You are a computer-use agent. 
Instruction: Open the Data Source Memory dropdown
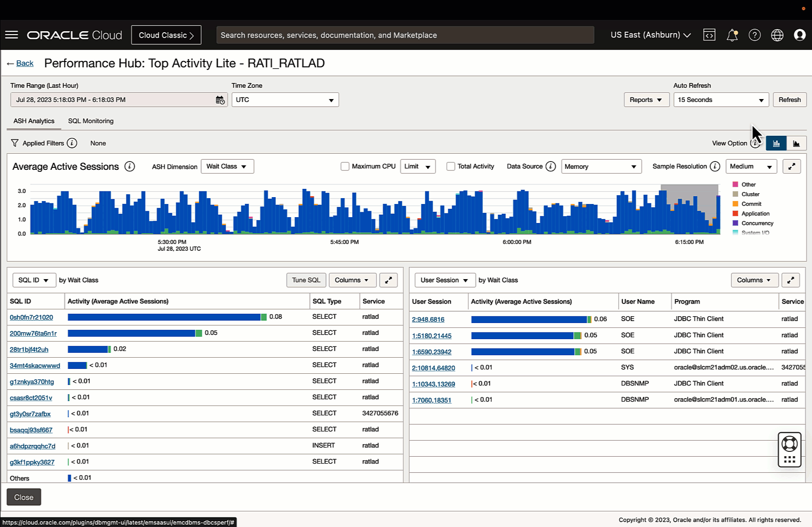601,166
